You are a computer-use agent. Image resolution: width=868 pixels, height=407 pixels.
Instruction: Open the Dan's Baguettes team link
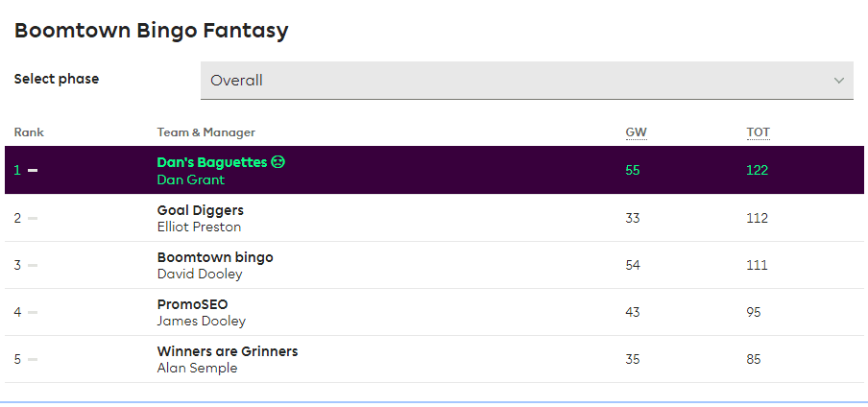point(212,162)
